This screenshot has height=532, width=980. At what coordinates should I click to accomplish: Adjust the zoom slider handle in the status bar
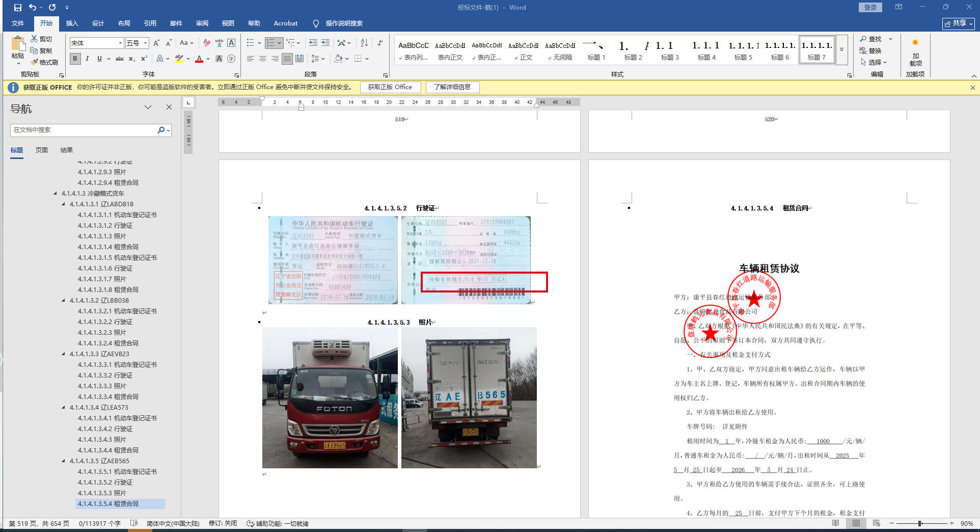click(920, 523)
